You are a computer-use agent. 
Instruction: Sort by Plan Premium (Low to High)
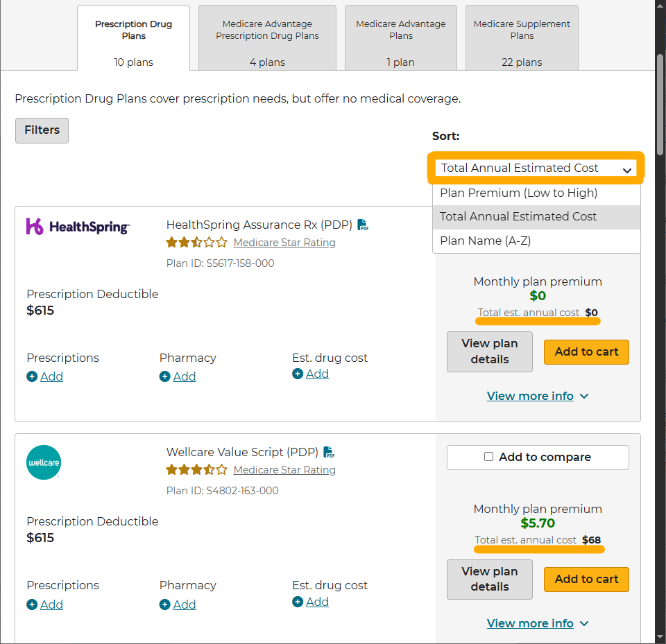pyautogui.click(x=518, y=193)
